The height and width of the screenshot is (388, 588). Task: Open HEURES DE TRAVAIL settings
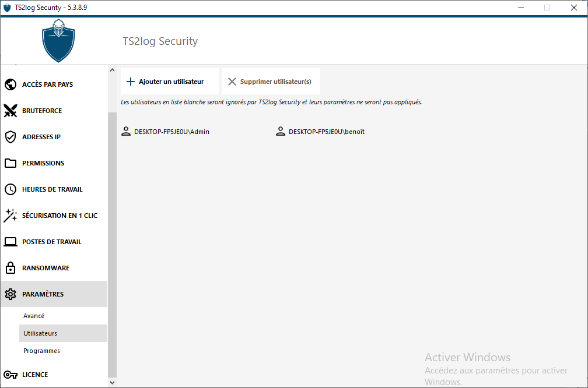click(x=54, y=189)
